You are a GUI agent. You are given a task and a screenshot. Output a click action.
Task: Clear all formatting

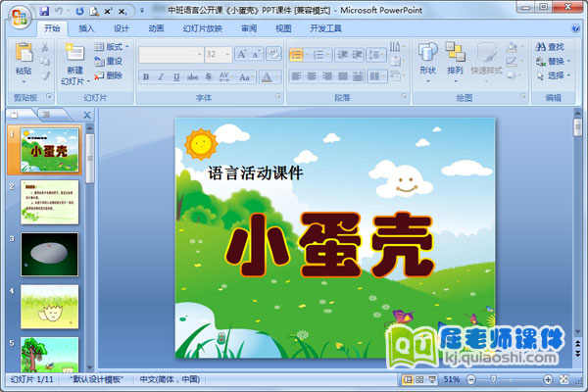(x=273, y=54)
